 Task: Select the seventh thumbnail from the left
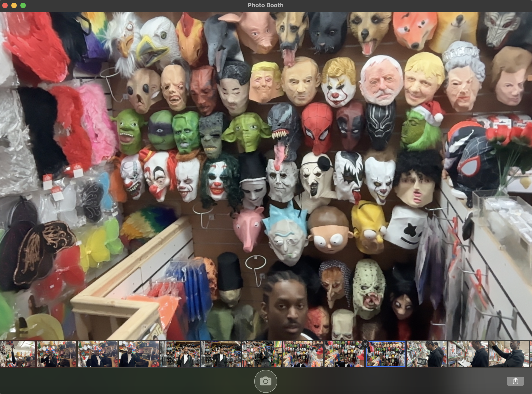tap(262, 354)
